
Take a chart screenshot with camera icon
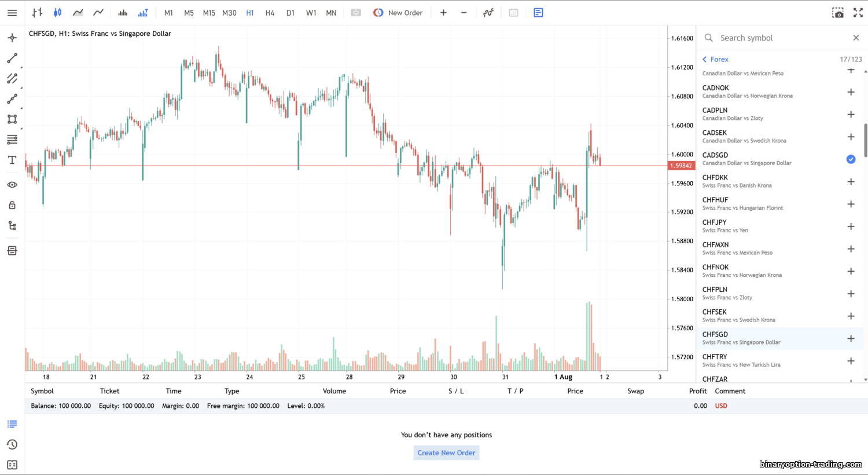[837, 13]
